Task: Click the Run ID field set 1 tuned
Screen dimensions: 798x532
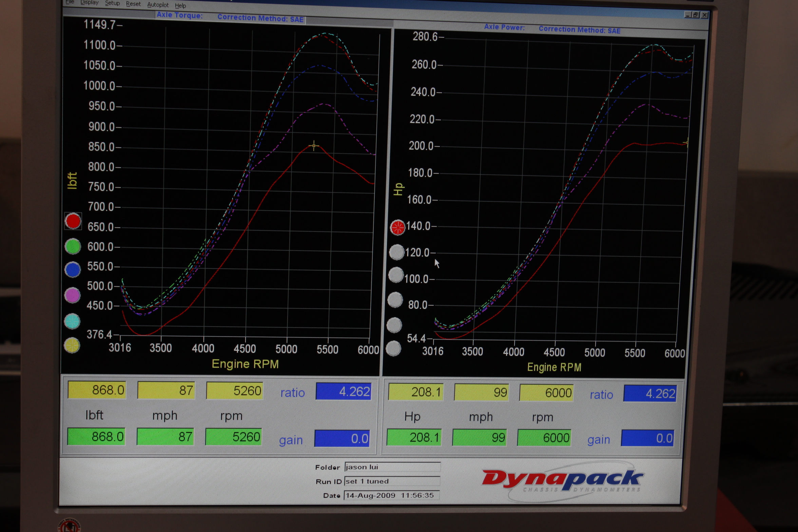Action: [392, 481]
